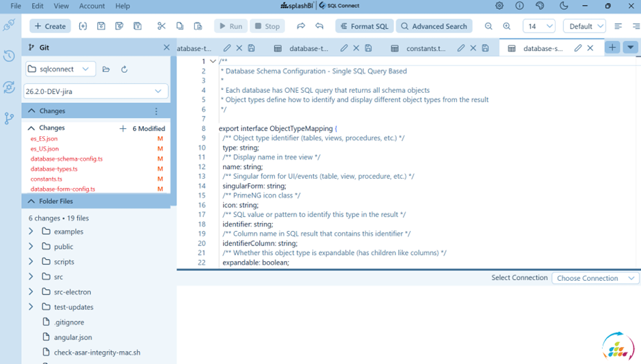Switch to the constants.t... tab

(426, 48)
